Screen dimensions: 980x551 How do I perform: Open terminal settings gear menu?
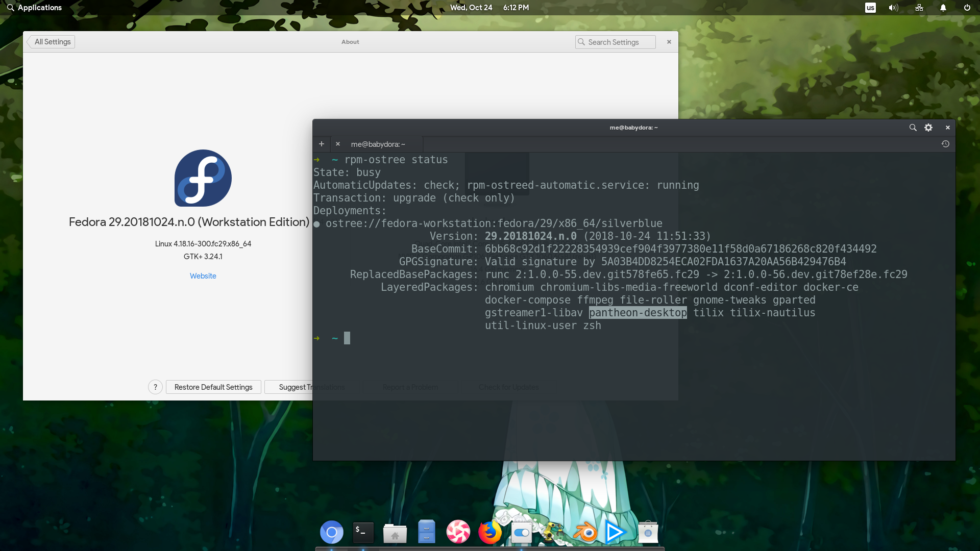(x=928, y=128)
